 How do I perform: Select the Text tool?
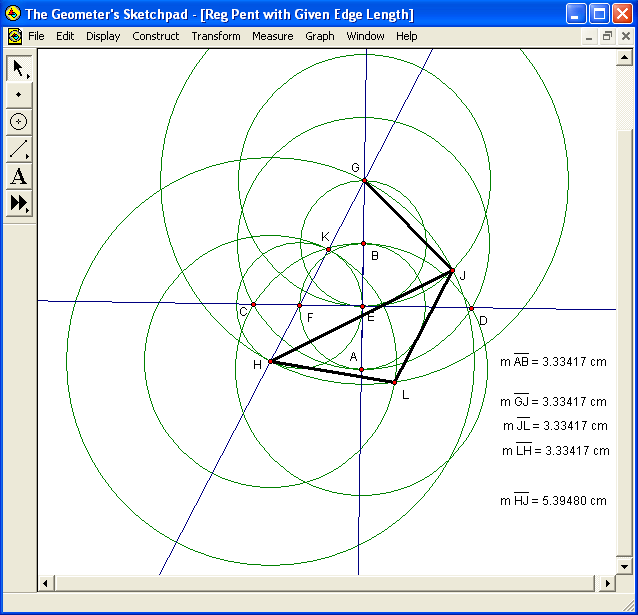18,177
